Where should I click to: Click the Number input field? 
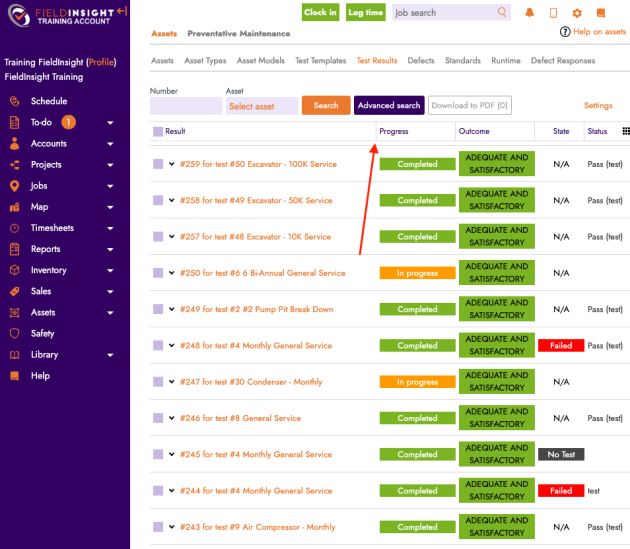tap(185, 105)
